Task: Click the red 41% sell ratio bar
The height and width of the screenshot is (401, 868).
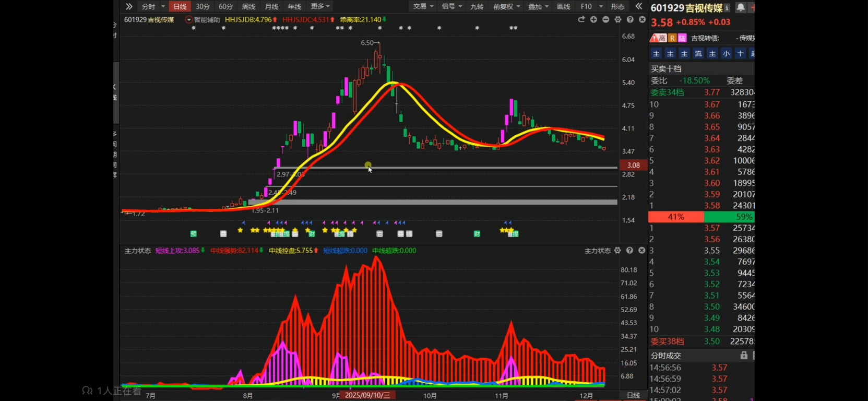Action: coord(676,217)
